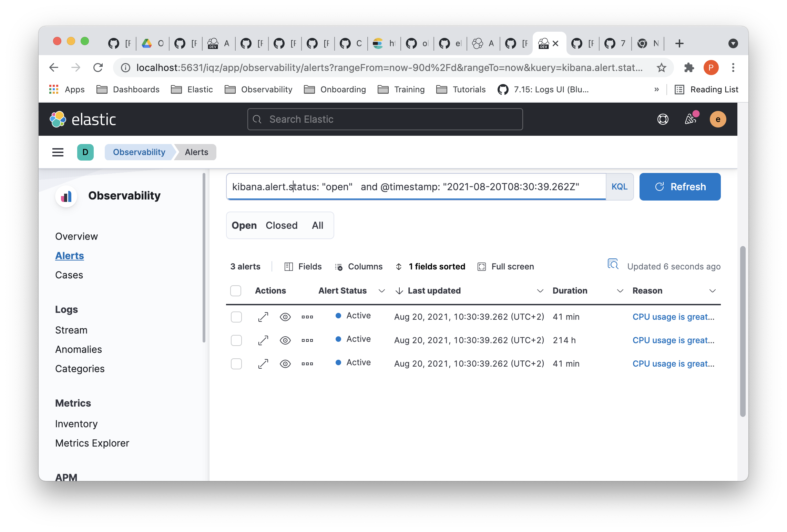Open the Alert Status column dropdown
The image size is (787, 532).
click(x=382, y=291)
